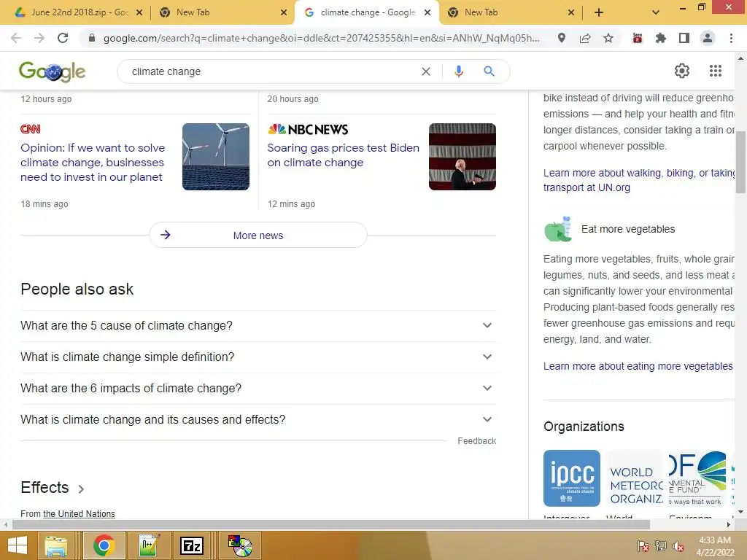Select the 'climate change - Google' tab
The height and width of the screenshot is (560, 747).
(368, 12)
